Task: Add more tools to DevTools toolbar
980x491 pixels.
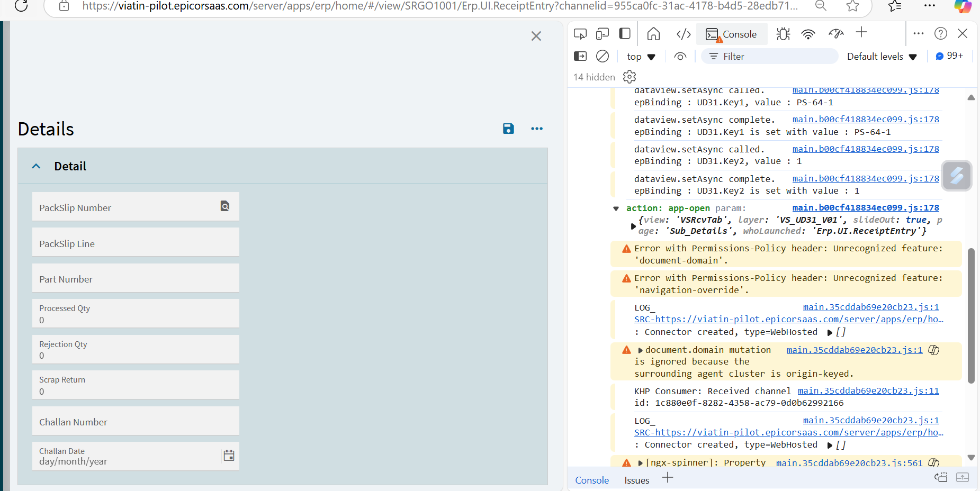Action: click(x=861, y=32)
